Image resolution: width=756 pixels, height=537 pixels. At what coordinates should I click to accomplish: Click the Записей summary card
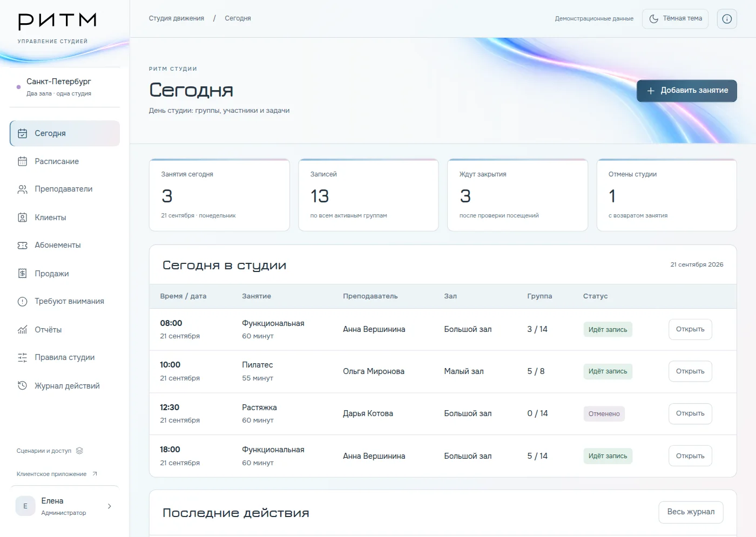368,195
